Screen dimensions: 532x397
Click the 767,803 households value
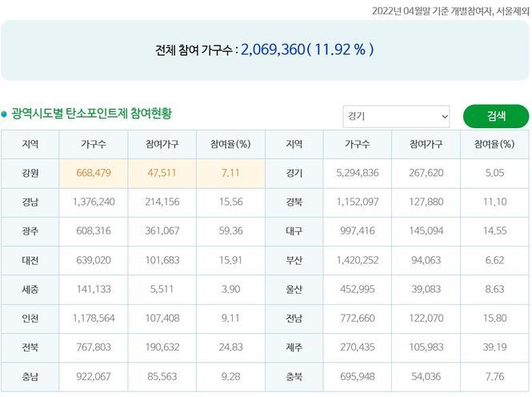[94, 347]
